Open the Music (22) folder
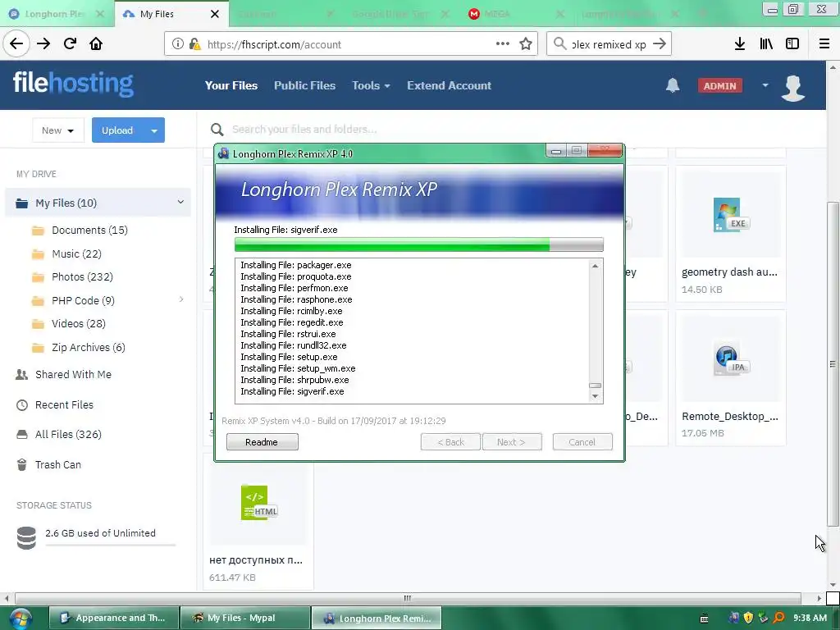Viewport: 840px width, 630px height. click(x=76, y=254)
